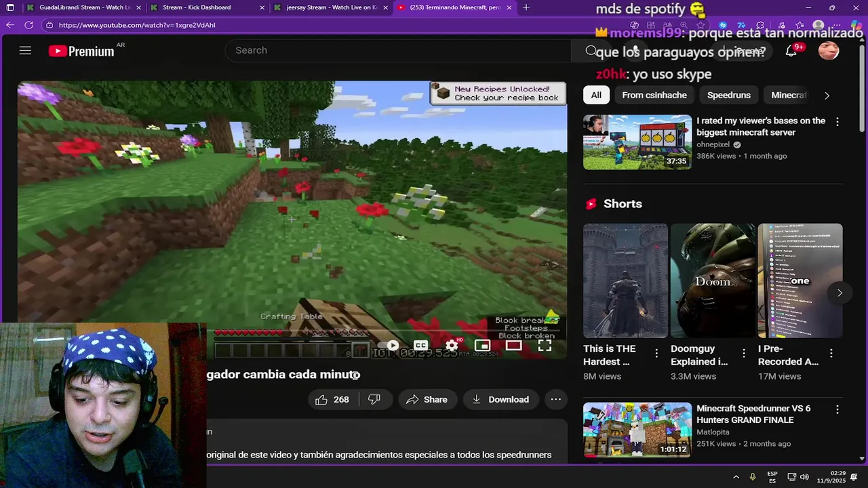Viewport: 868px width, 488px height.
Task: Click the search magnifier icon
Action: point(591,51)
